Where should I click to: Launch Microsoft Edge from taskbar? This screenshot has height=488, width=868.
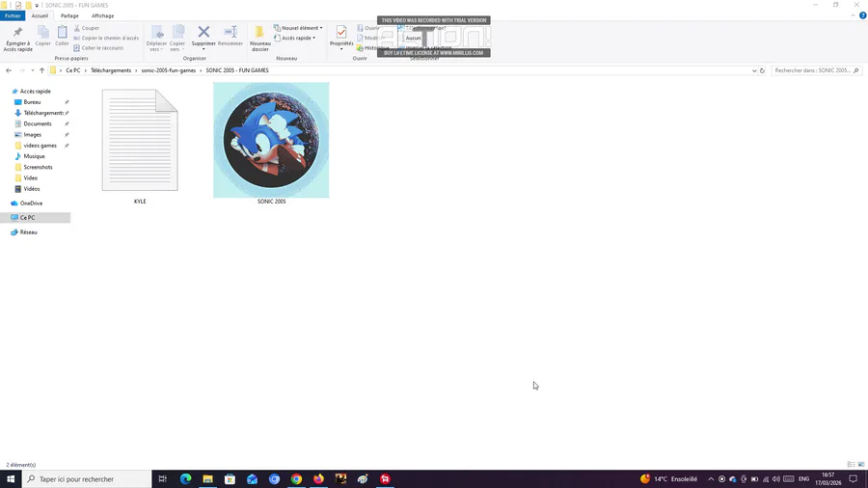pyautogui.click(x=185, y=479)
